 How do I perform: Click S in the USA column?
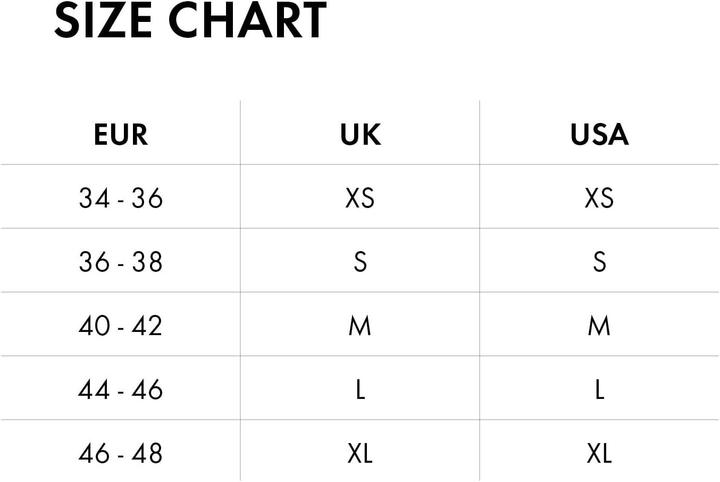click(599, 262)
